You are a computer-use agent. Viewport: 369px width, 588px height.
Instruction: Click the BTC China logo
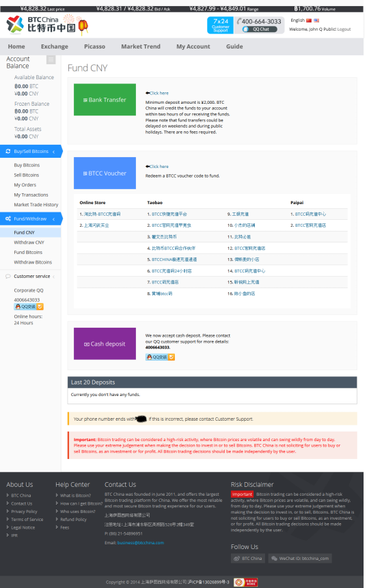click(47, 25)
